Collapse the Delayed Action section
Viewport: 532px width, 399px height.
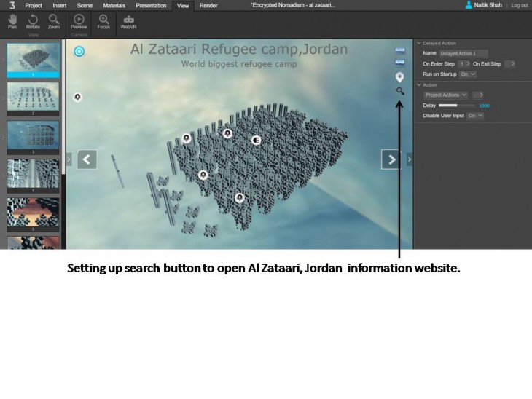(418, 44)
